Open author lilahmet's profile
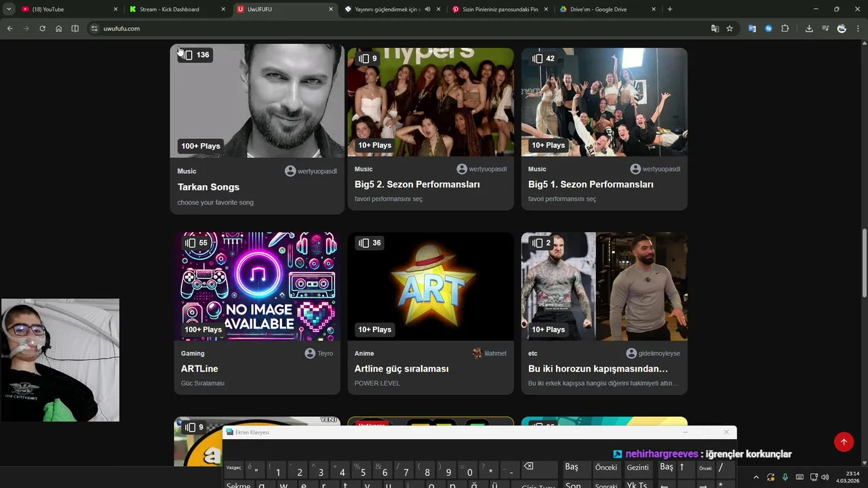Viewport: 868px width, 488px height. 490,353
